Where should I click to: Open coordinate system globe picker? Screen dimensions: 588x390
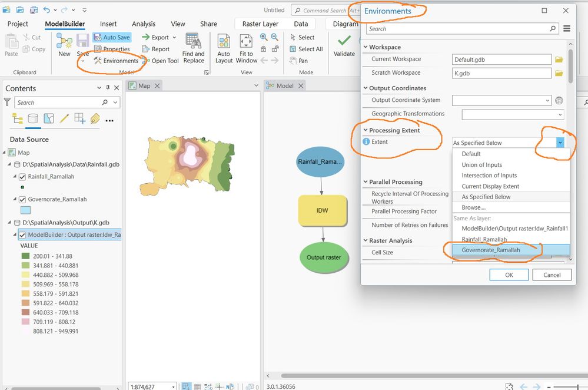pos(559,100)
